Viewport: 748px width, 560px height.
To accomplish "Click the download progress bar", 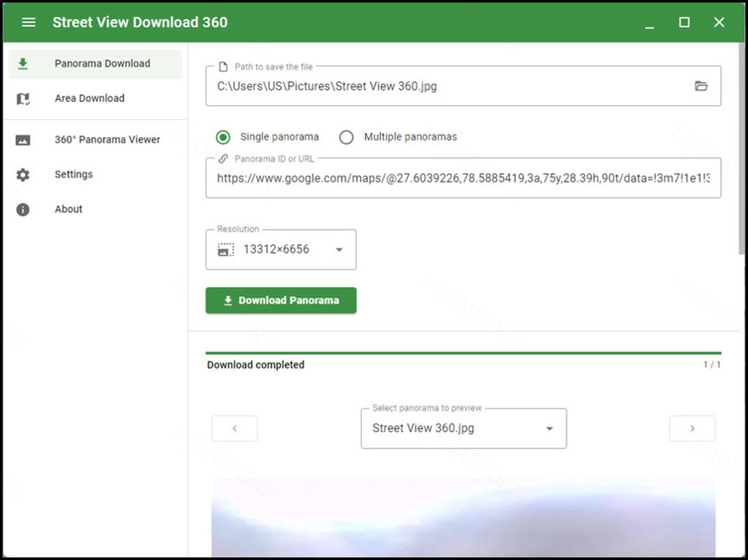I will point(464,353).
